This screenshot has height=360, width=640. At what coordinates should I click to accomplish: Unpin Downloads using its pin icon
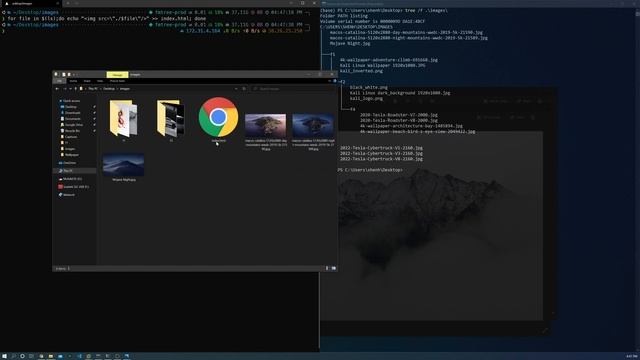95,113
